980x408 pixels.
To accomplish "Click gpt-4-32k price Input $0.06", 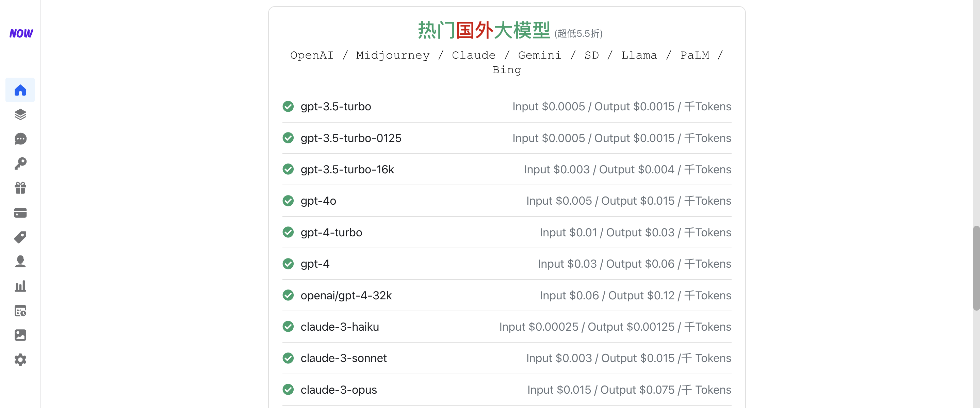I will (569, 295).
